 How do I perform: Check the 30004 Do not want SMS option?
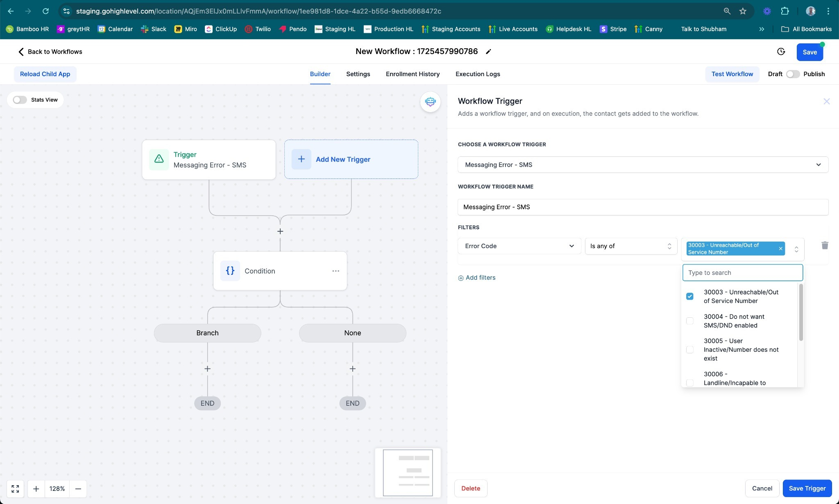[690, 321]
